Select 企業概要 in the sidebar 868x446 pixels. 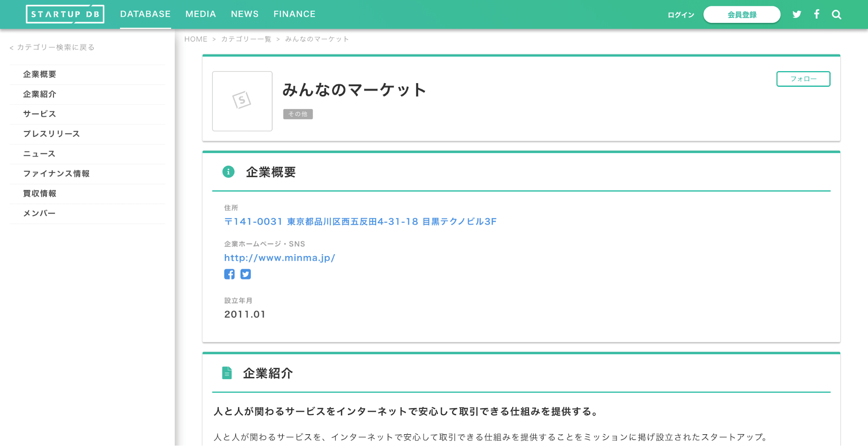pos(87,74)
